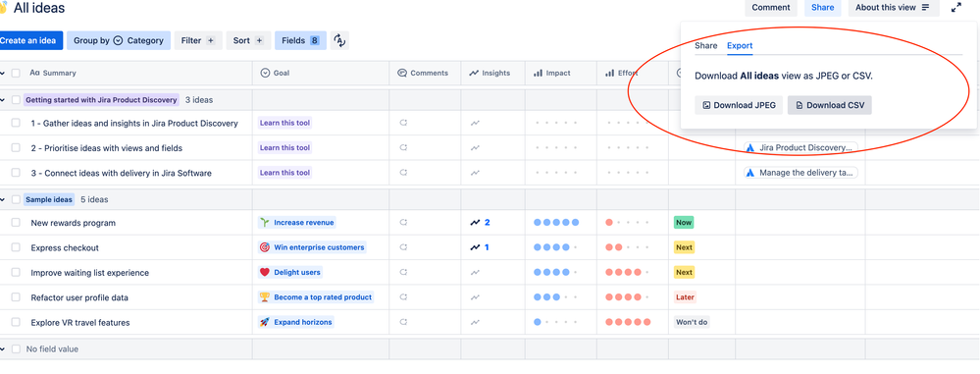The width and height of the screenshot is (980, 374).
Task: Open About this view panel
Action: (x=894, y=8)
